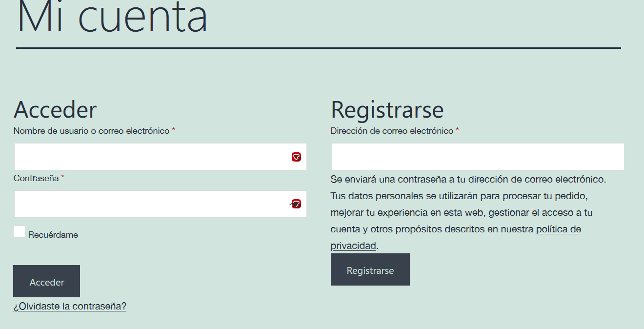Click the red shield icon in password field
The image size is (644, 329).
pos(296,204)
